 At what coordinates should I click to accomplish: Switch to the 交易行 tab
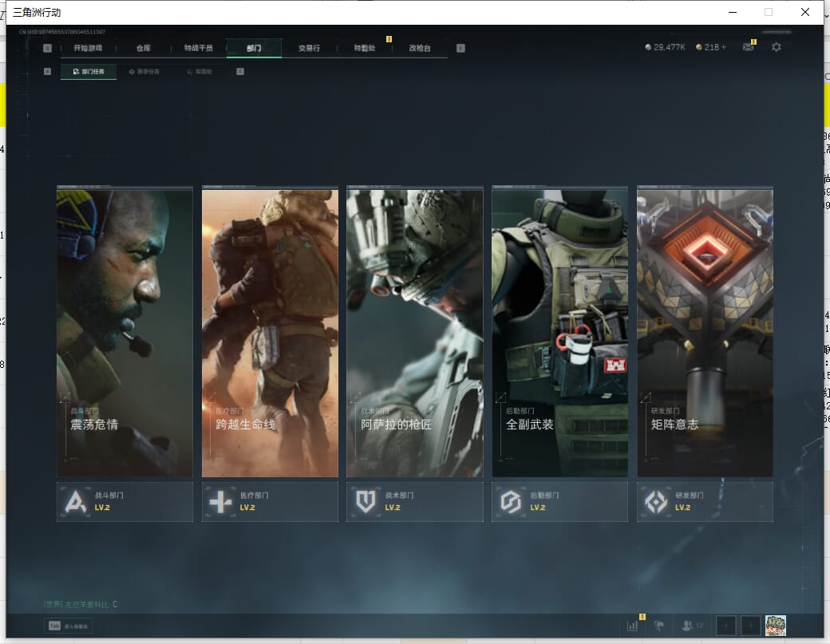click(309, 48)
